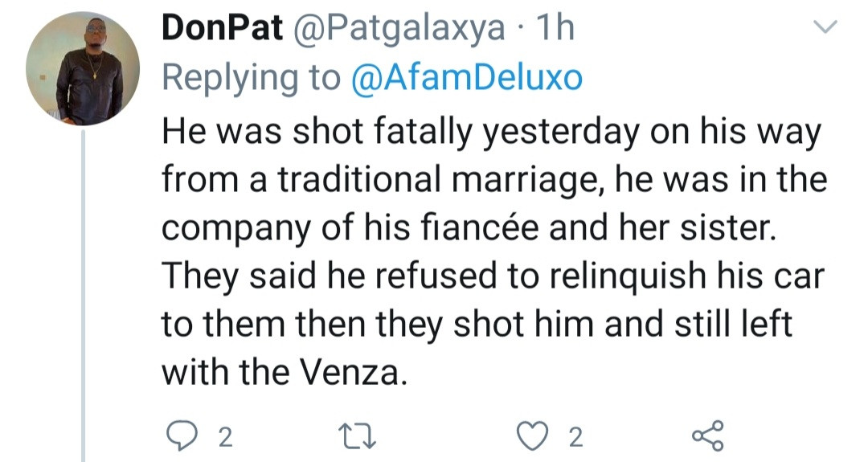Open the share icon for this tweet

point(707,436)
